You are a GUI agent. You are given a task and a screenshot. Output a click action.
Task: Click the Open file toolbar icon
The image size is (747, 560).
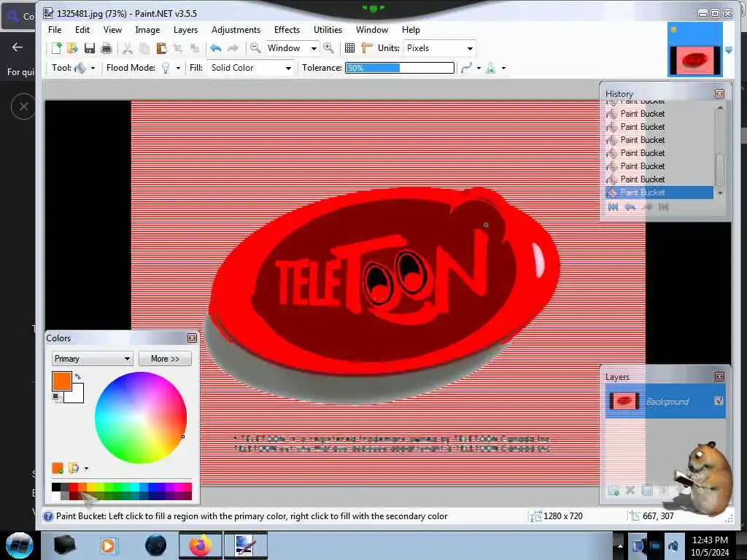72,48
